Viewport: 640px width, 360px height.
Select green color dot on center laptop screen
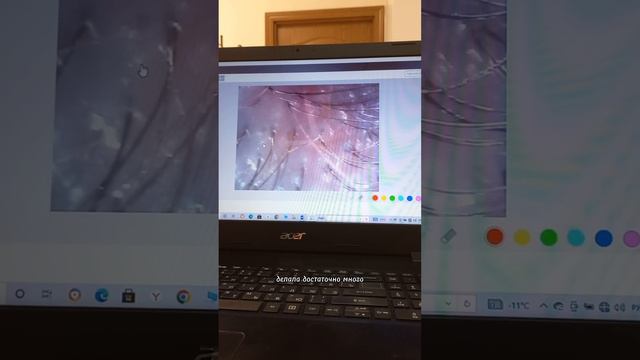392,198
